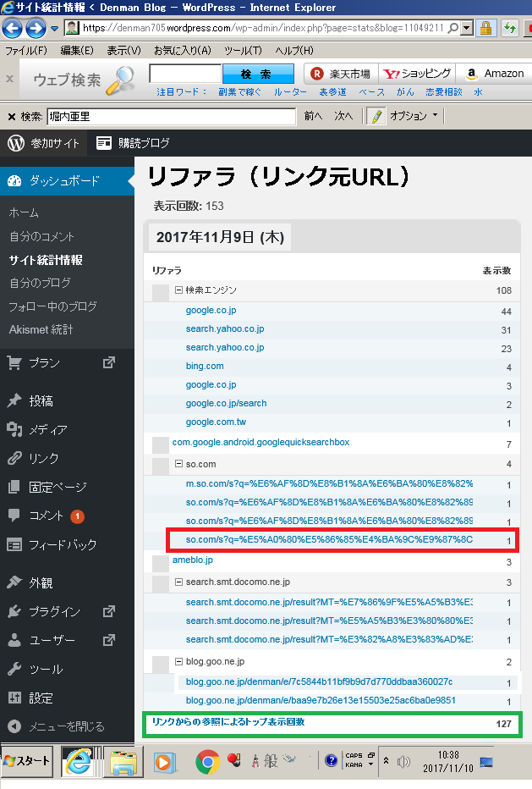The height and width of the screenshot is (789, 532).
Task: Open Akismet 統計 in the sidebar
Action: [x=41, y=329]
